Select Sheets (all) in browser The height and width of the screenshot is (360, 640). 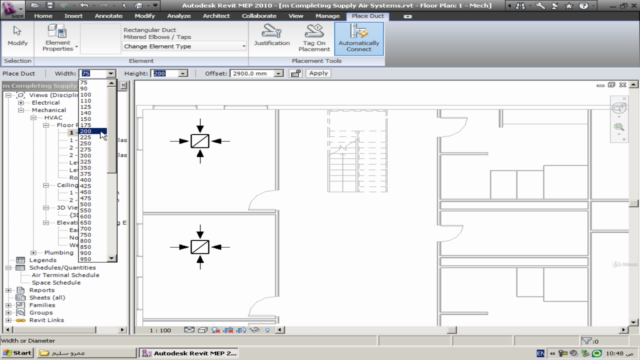(x=47, y=298)
